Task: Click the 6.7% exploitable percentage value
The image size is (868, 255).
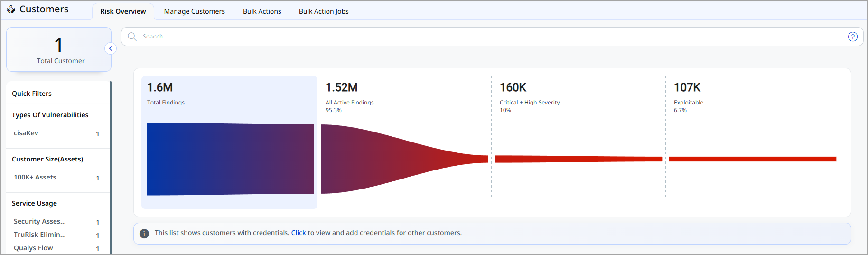Action: [x=680, y=110]
